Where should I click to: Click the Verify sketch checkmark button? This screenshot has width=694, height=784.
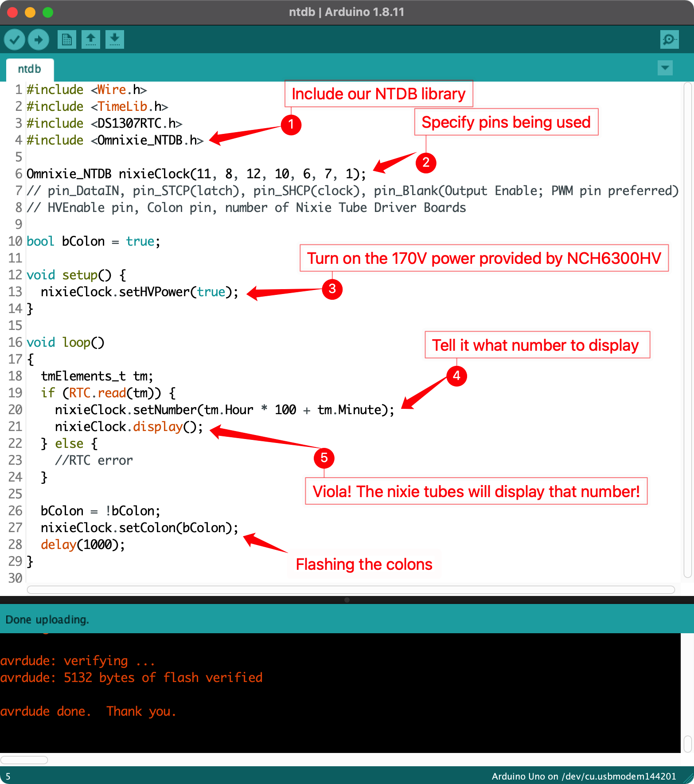pyautogui.click(x=15, y=40)
